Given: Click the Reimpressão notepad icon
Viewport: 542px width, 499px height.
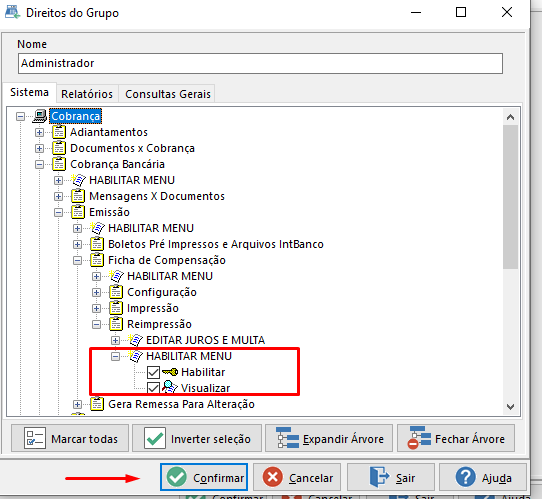Looking at the screenshot, I should [x=116, y=324].
